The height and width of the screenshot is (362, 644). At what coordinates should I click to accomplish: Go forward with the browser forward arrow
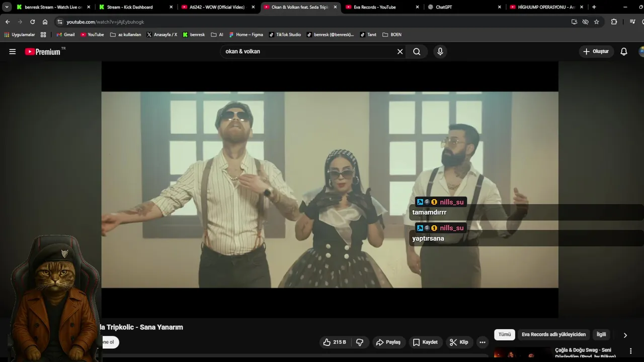pyautogui.click(x=20, y=22)
